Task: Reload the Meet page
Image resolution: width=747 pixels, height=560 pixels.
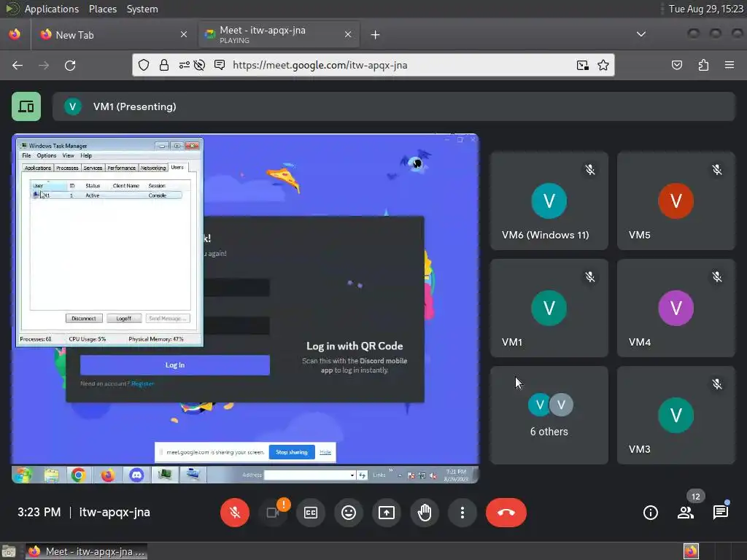Action: click(x=70, y=65)
